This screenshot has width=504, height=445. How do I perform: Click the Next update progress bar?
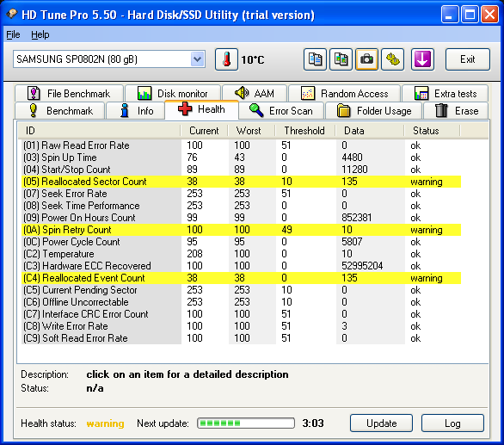(246, 423)
